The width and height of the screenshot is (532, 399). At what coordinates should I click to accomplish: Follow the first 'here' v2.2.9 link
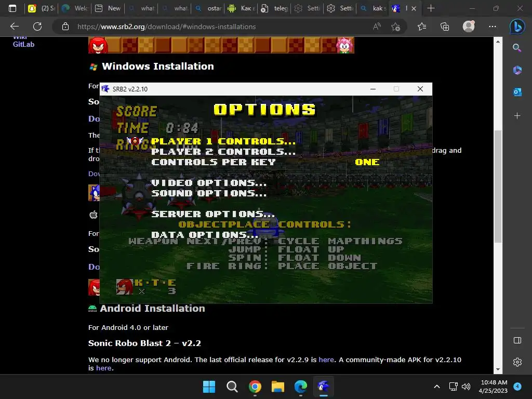(x=326, y=360)
